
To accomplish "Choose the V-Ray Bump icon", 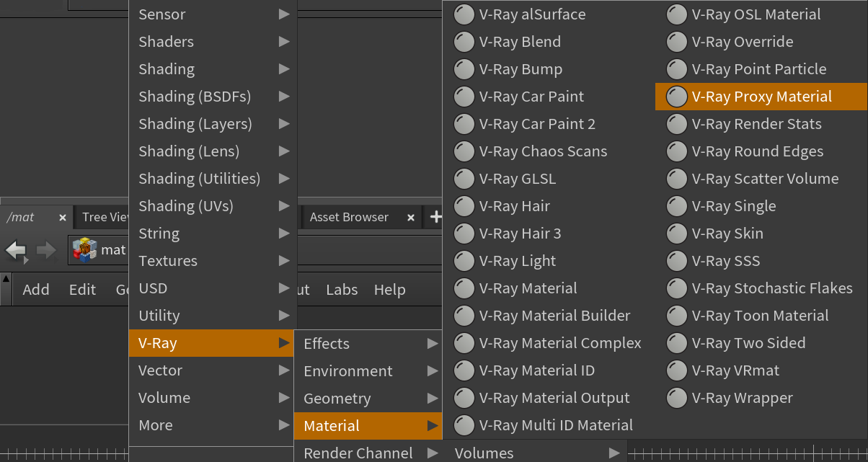I will tap(464, 69).
